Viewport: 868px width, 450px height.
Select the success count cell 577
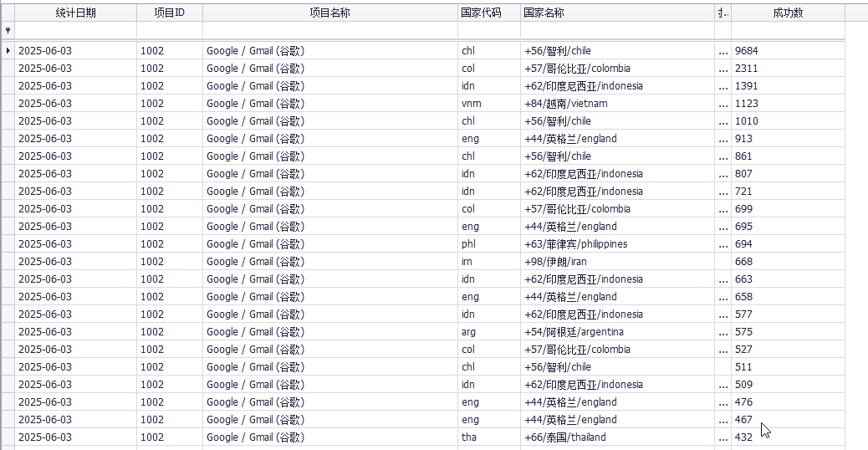pos(788,314)
